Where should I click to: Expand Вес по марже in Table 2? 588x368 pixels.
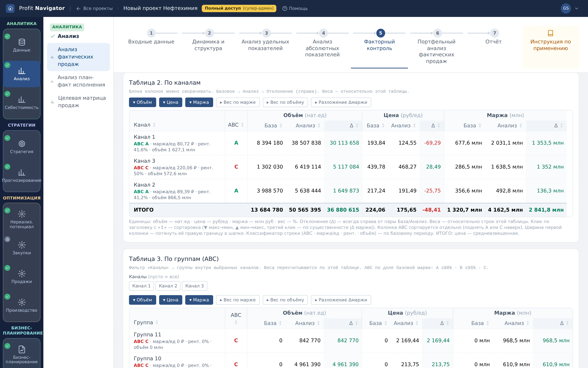(x=238, y=102)
